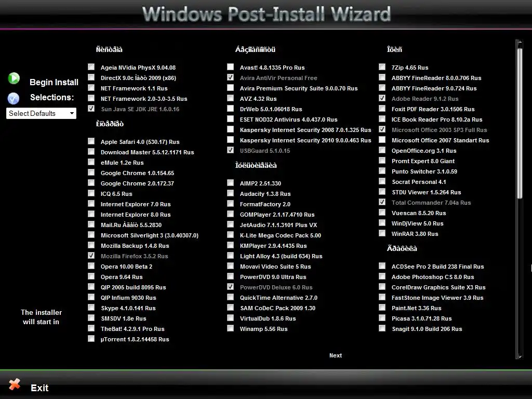Viewport: 532px width, 399px height.
Task: Click Punto Switcher 3.1.0.59 text
Action: pyautogui.click(x=424, y=171)
